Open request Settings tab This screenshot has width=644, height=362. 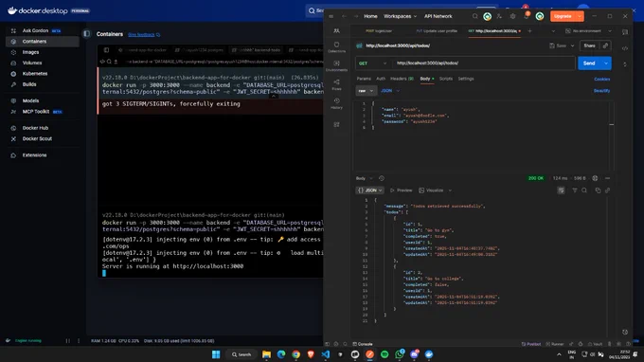coord(466,79)
